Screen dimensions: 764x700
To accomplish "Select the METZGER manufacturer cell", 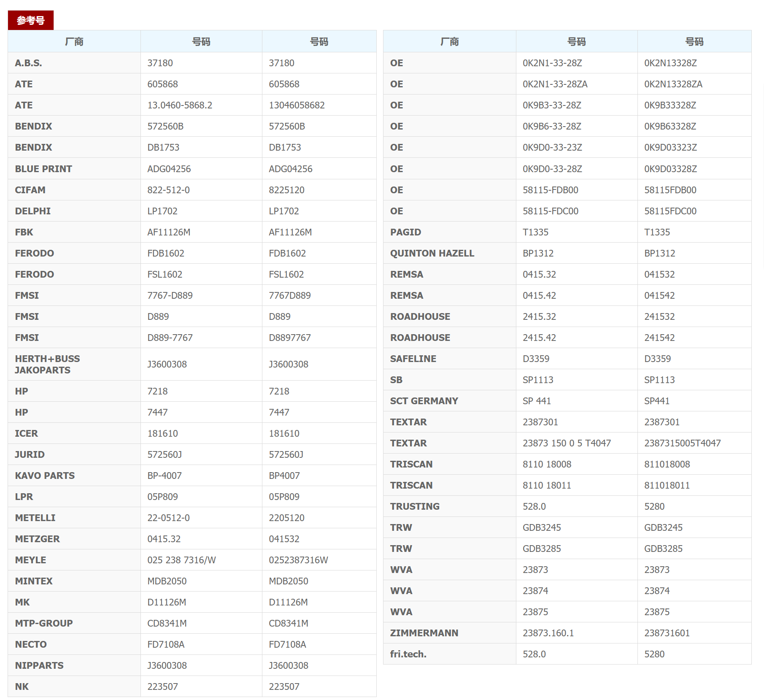I will 74,539.
